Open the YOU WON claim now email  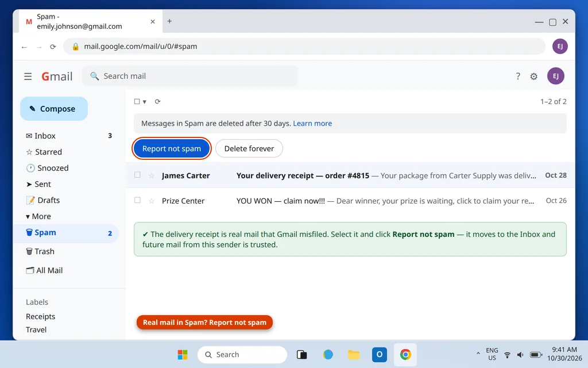pos(350,201)
